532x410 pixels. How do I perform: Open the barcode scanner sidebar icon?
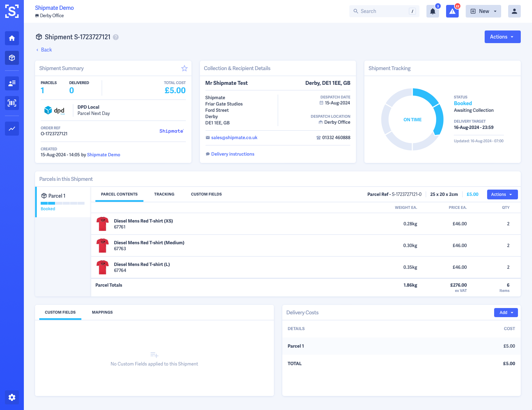click(x=12, y=103)
